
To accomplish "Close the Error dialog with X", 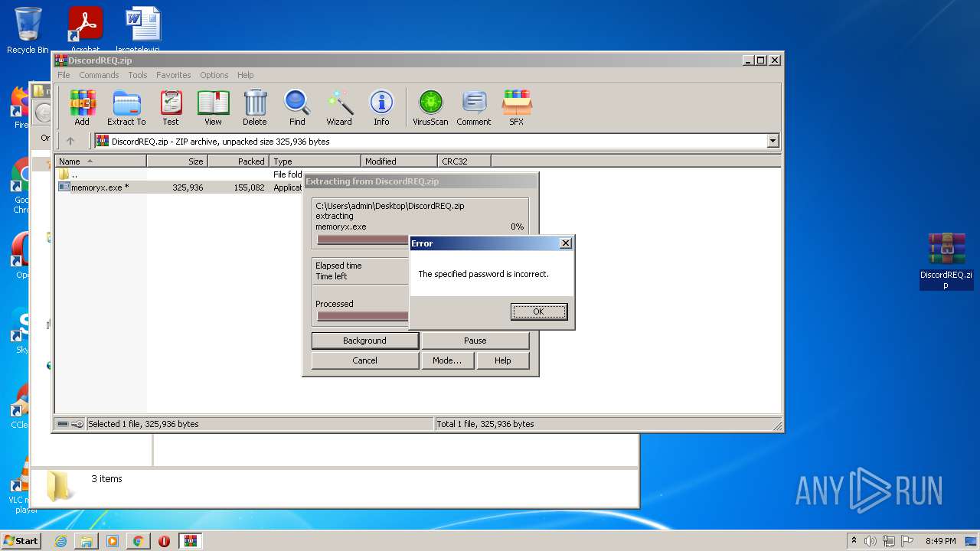I will tap(565, 243).
